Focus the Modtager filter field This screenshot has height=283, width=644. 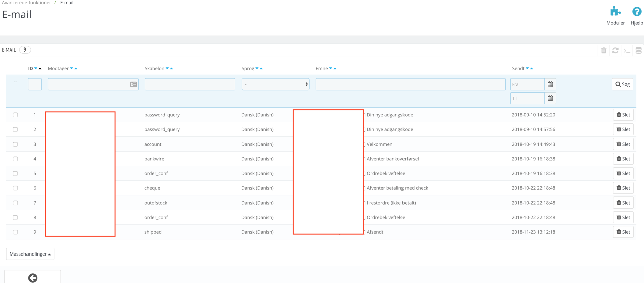pyautogui.click(x=93, y=84)
